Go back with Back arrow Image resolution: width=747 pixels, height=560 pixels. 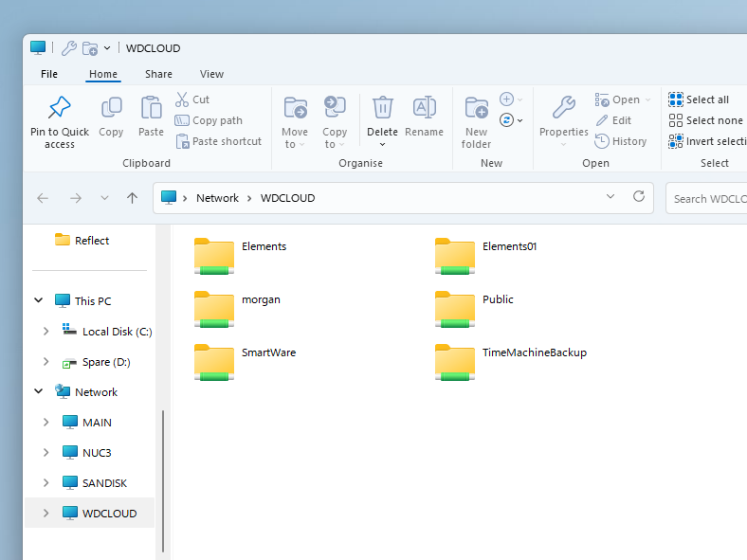(x=43, y=198)
